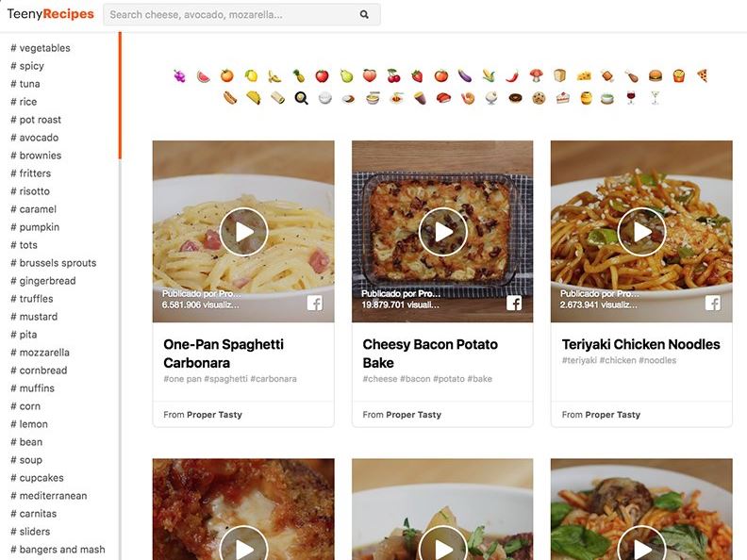Pick the cheese wedge emoji
The height and width of the screenshot is (560, 747).
(x=584, y=75)
